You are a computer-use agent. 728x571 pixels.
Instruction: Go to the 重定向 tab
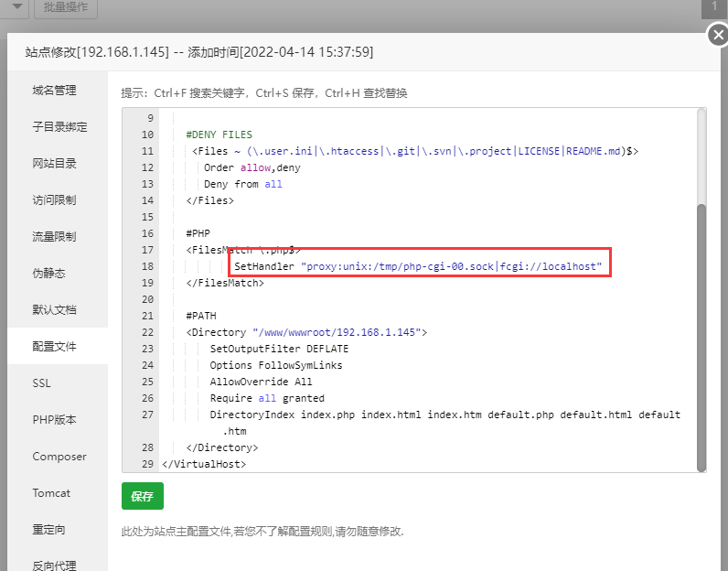pos(48,530)
